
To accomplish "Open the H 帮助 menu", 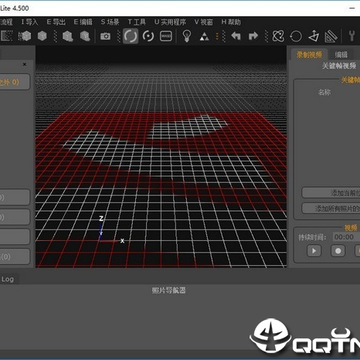I will coord(231,22).
